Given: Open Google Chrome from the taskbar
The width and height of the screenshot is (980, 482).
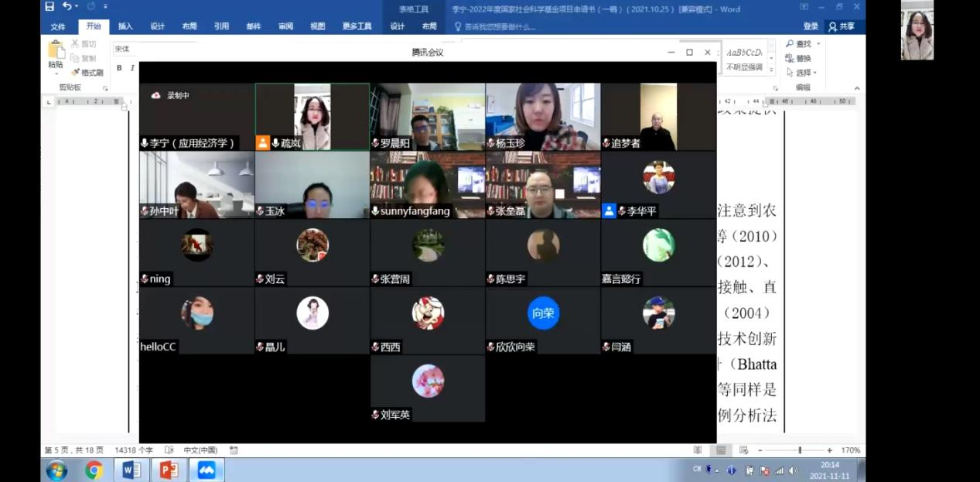Looking at the screenshot, I should (94, 470).
